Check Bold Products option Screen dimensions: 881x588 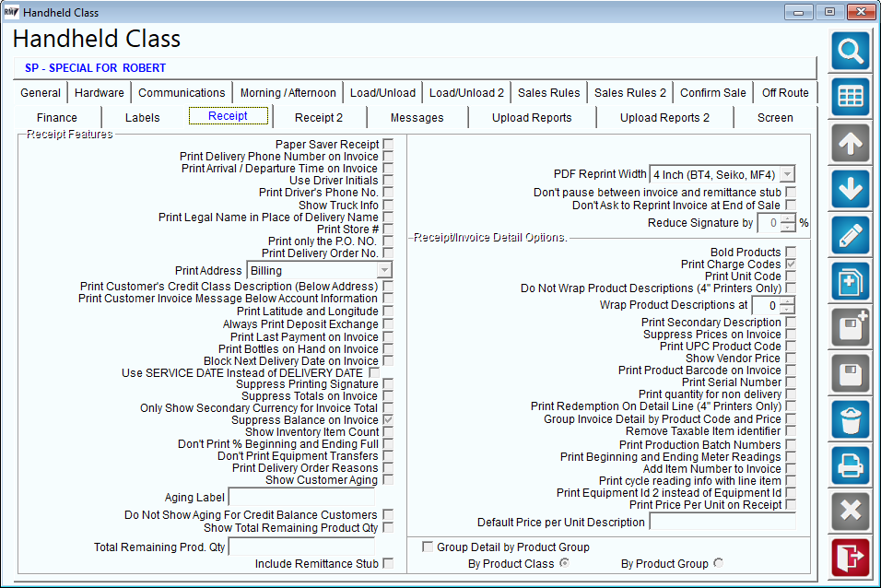click(791, 252)
